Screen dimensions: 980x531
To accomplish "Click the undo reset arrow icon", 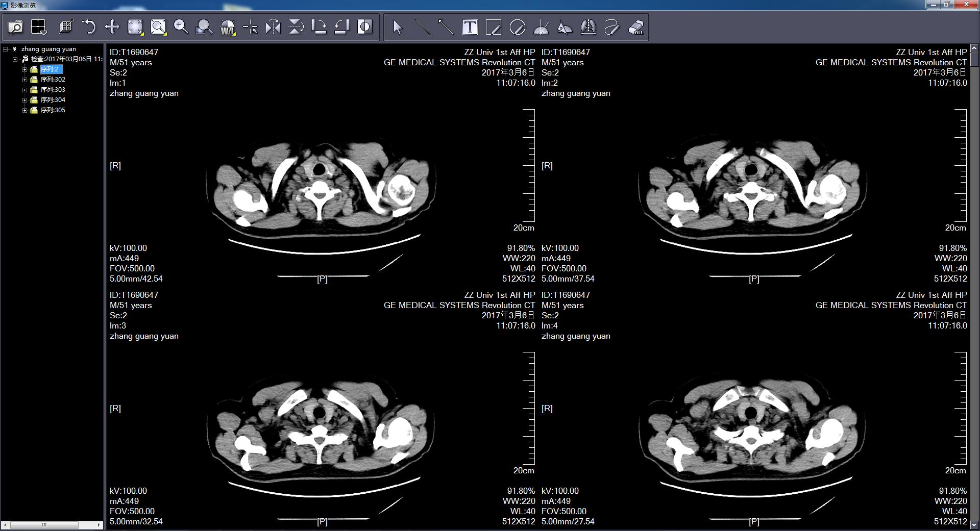I will 89,27.
